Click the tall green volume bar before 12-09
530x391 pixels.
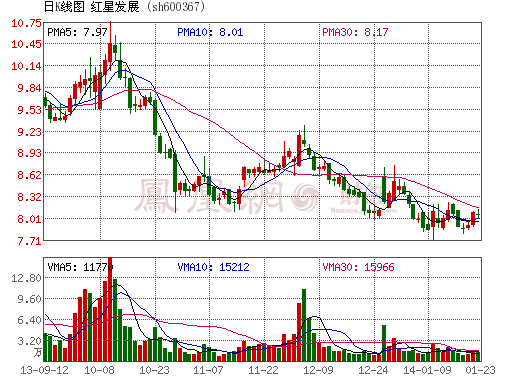[x=304, y=325]
